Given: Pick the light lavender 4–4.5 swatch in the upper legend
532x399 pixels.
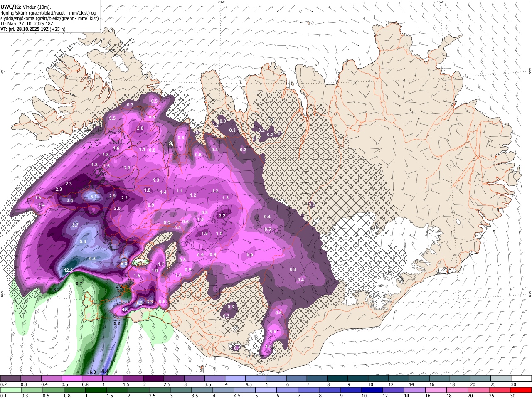Looking at the screenshot, I should 235,378.
